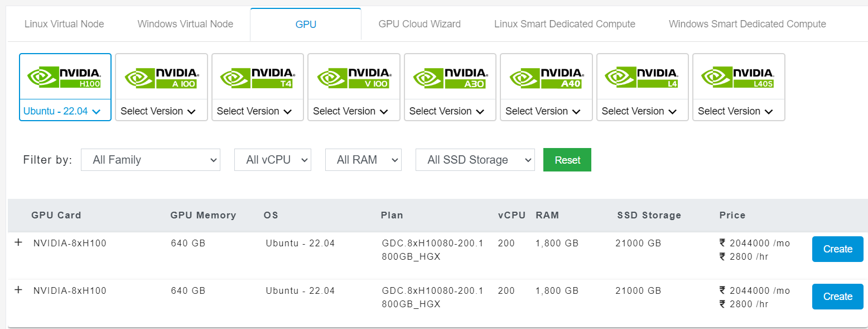
Task: Open the All Family filter dropdown
Action: click(151, 160)
